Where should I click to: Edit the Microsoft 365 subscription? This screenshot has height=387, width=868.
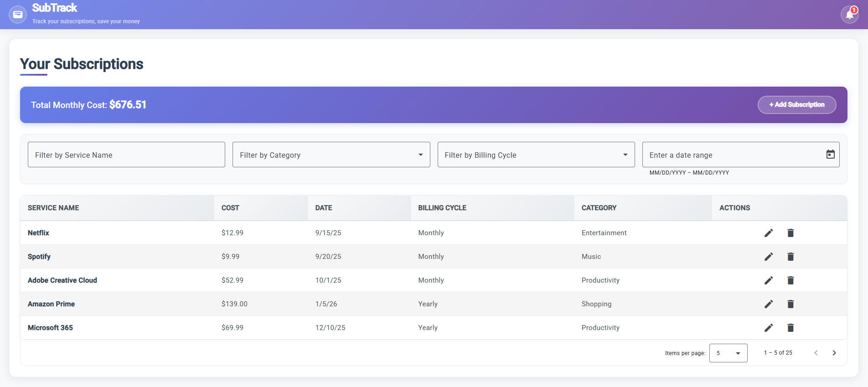click(x=769, y=328)
